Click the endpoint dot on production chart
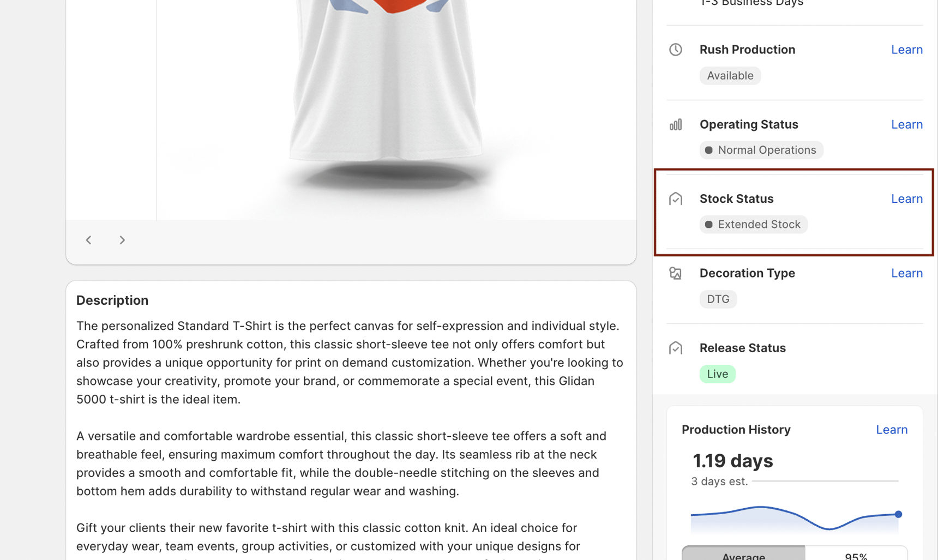Viewport: 938px width, 560px height. coord(898,514)
